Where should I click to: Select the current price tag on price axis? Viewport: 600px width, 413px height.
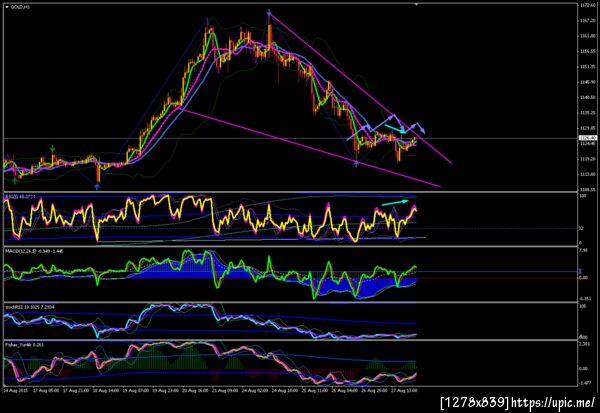(x=588, y=138)
